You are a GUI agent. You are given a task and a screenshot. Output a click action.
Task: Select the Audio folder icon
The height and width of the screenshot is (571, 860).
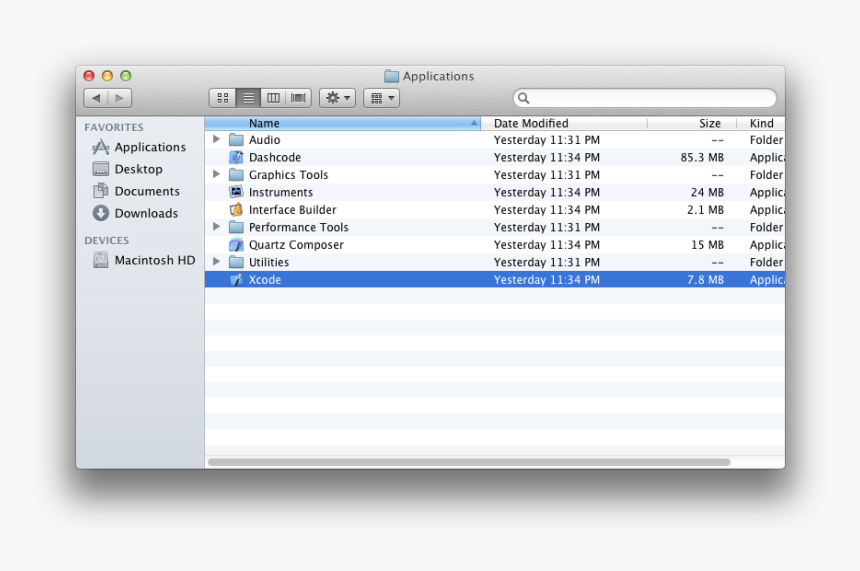[x=236, y=140]
